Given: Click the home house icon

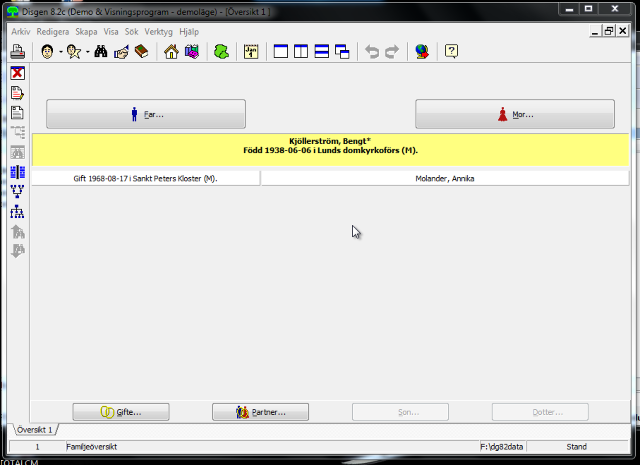Looking at the screenshot, I should point(171,52).
